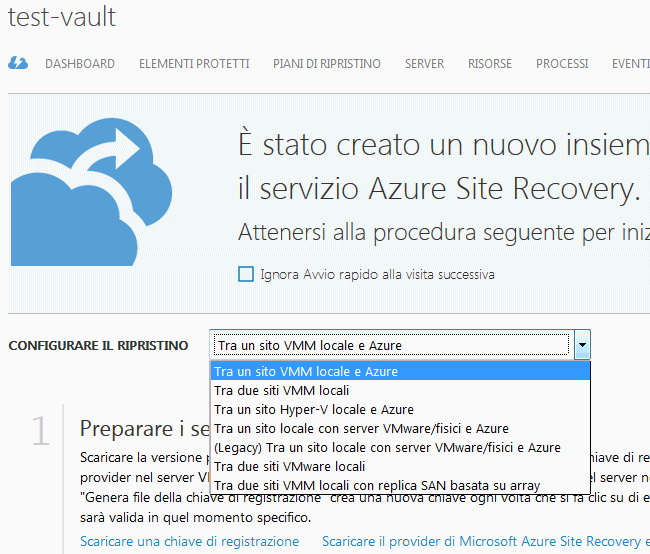Open the PROCESSI tab
The height and width of the screenshot is (554, 650).
click(562, 63)
